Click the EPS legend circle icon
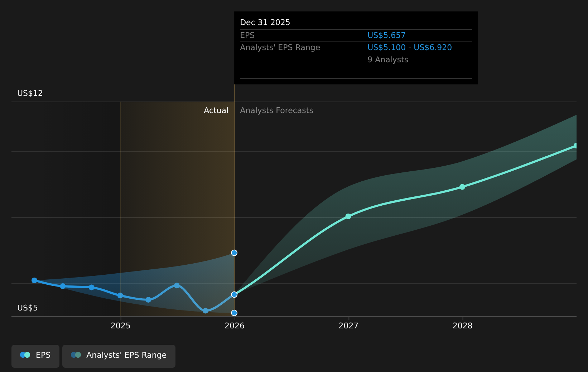Image resolution: width=588 pixels, height=372 pixels. point(25,355)
